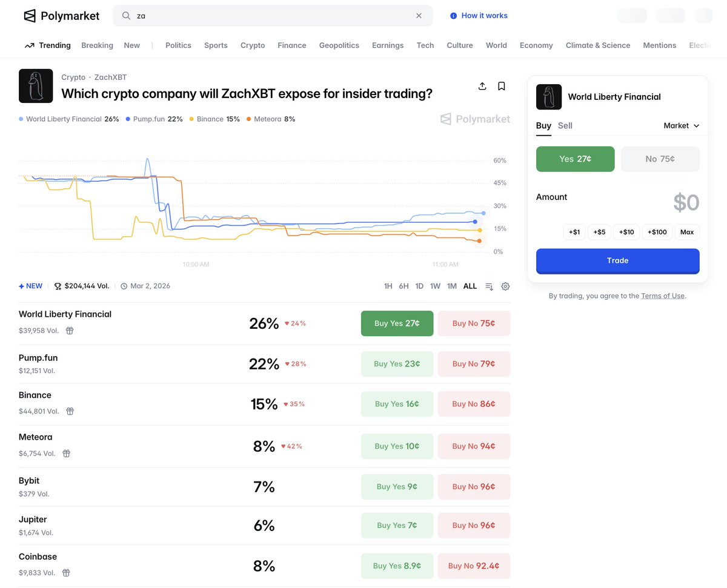Add +$5 to the amount
The width and height of the screenshot is (727, 588).
(599, 232)
